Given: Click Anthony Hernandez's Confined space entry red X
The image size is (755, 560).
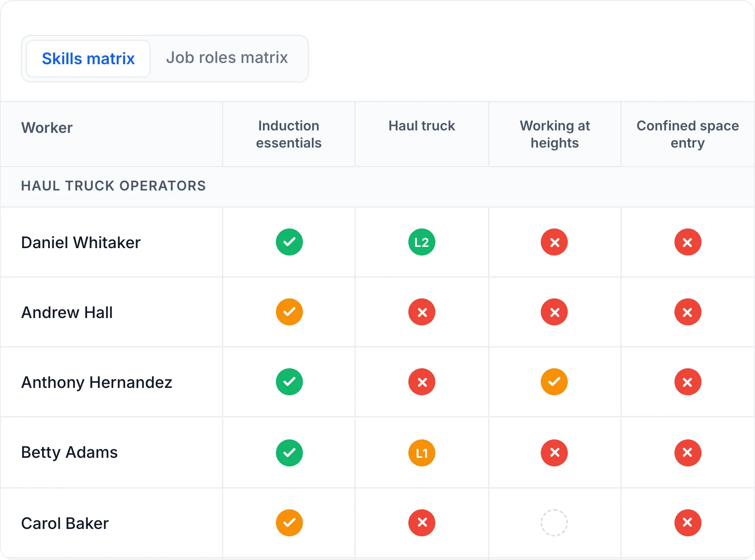Looking at the screenshot, I should coord(688,382).
